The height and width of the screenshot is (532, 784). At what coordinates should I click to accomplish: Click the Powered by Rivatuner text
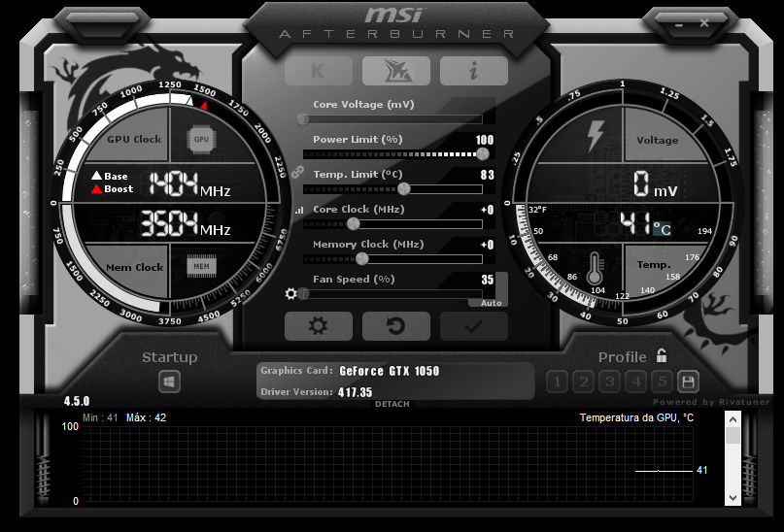(x=711, y=402)
